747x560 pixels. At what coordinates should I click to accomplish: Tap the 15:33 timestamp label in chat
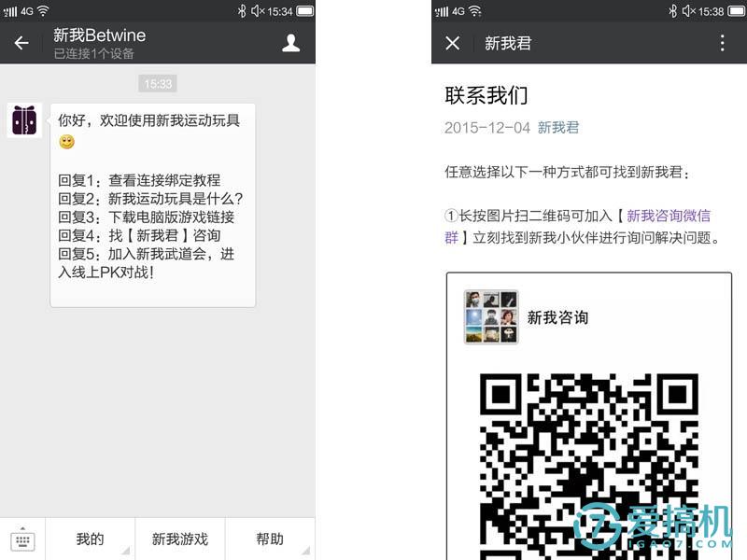(x=158, y=84)
